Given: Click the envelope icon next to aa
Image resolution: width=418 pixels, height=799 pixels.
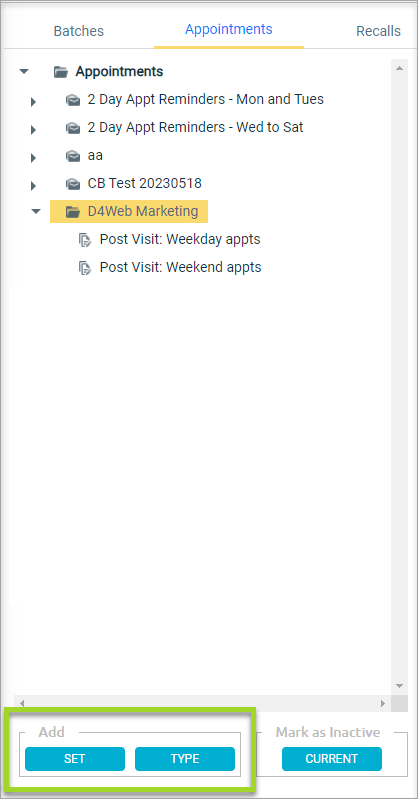Looking at the screenshot, I should coord(73,155).
